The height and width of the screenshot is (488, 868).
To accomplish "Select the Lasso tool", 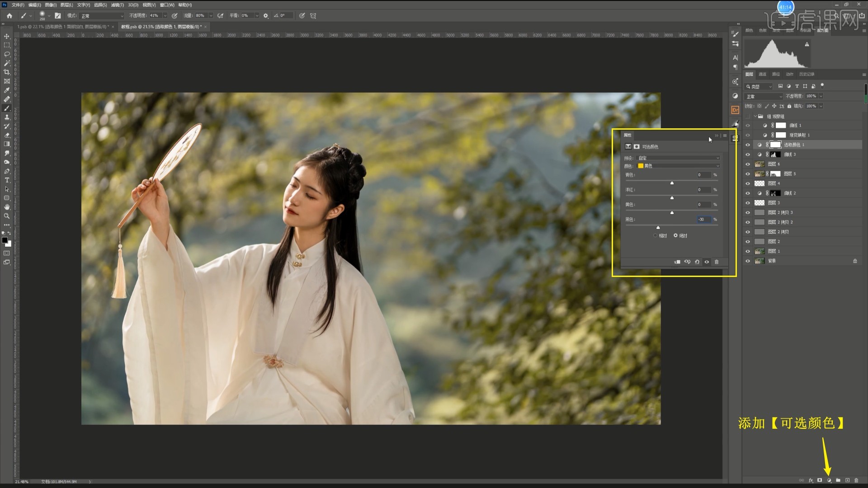I will pos(7,54).
